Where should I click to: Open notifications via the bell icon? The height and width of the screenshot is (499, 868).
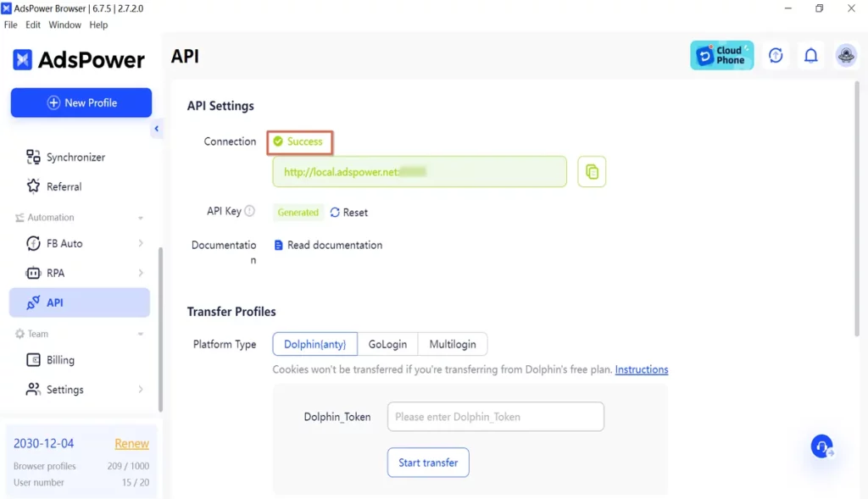(810, 55)
